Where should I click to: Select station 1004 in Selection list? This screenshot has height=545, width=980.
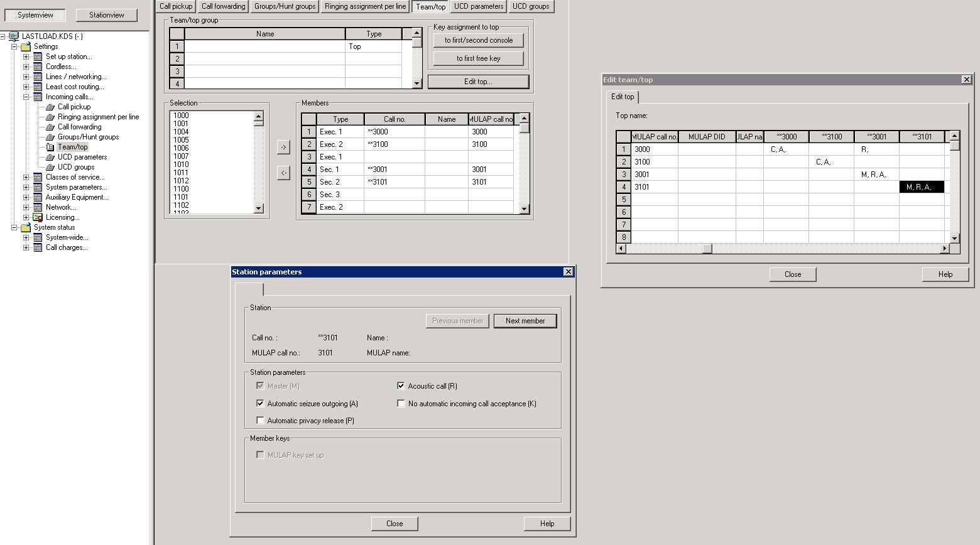click(x=181, y=132)
